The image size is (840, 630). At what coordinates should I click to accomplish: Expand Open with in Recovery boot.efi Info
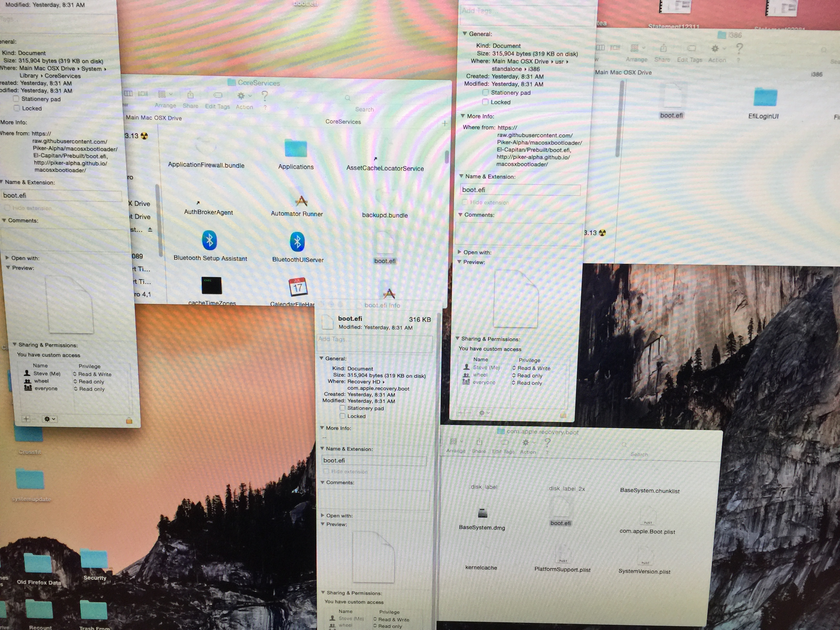click(322, 515)
